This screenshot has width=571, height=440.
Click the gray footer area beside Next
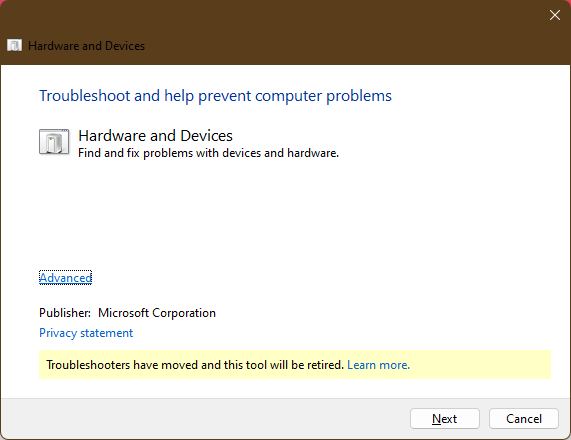click(x=204, y=419)
